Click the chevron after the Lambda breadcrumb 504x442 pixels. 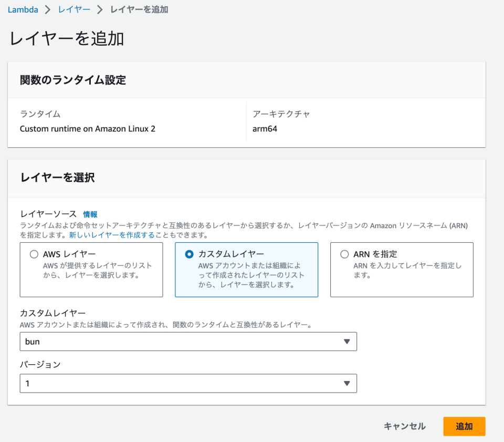pyautogui.click(x=48, y=9)
